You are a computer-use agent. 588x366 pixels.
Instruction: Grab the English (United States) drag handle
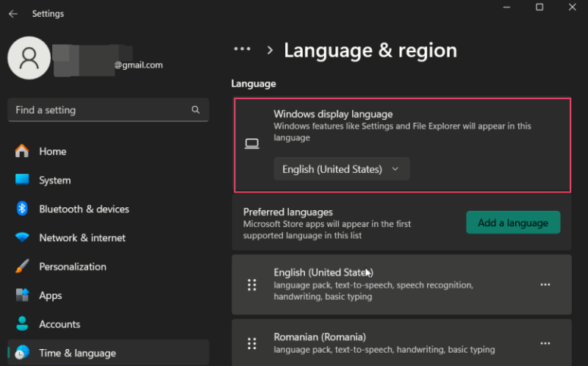(x=252, y=285)
